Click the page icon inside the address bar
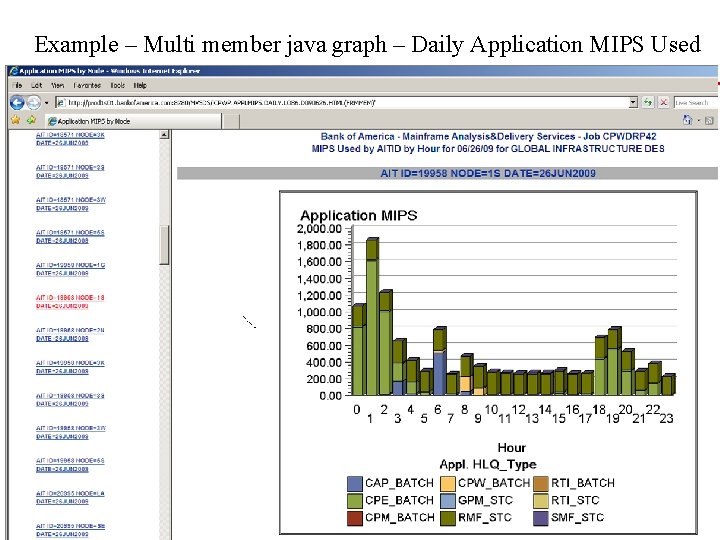 click(60, 102)
